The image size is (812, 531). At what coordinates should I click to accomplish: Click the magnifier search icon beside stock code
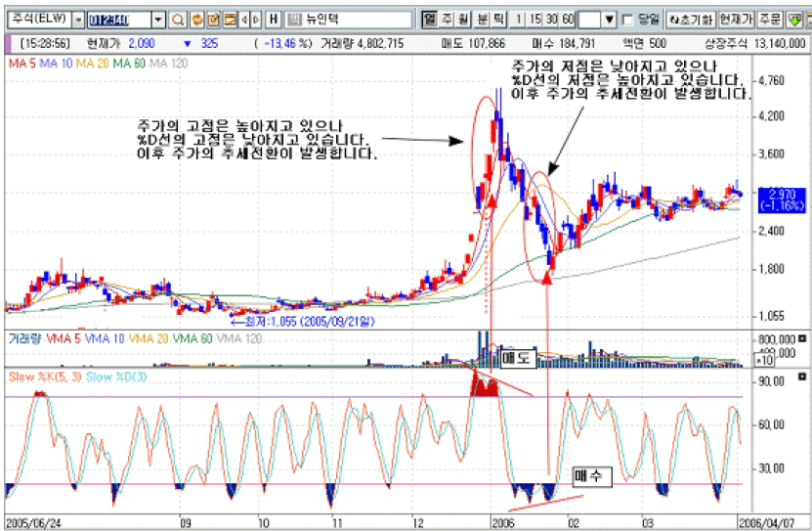(178, 20)
